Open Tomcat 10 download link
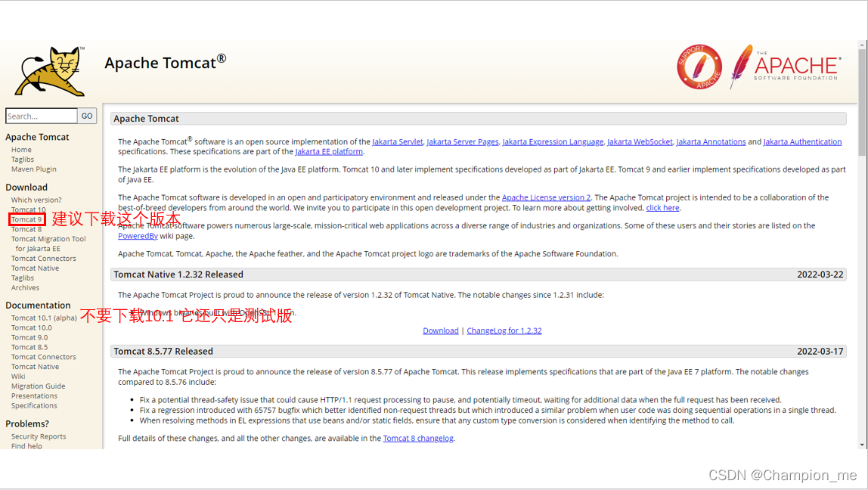The image size is (868, 490). coord(28,209)
